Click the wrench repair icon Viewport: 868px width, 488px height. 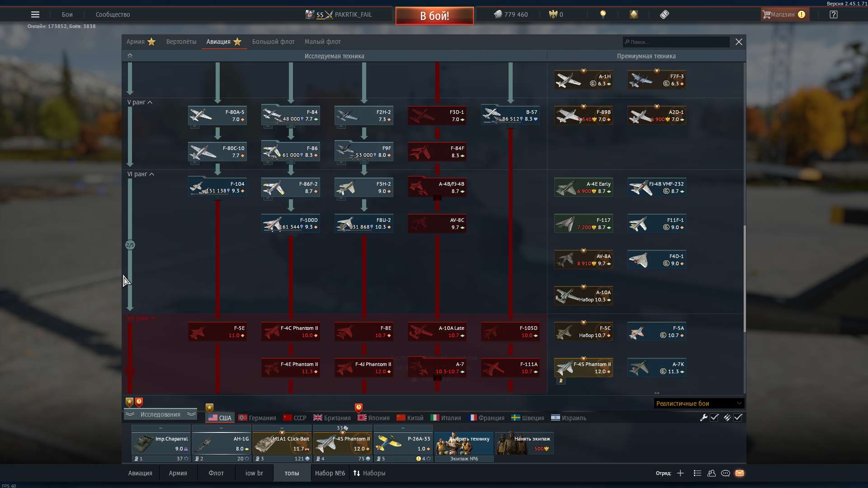703,418
